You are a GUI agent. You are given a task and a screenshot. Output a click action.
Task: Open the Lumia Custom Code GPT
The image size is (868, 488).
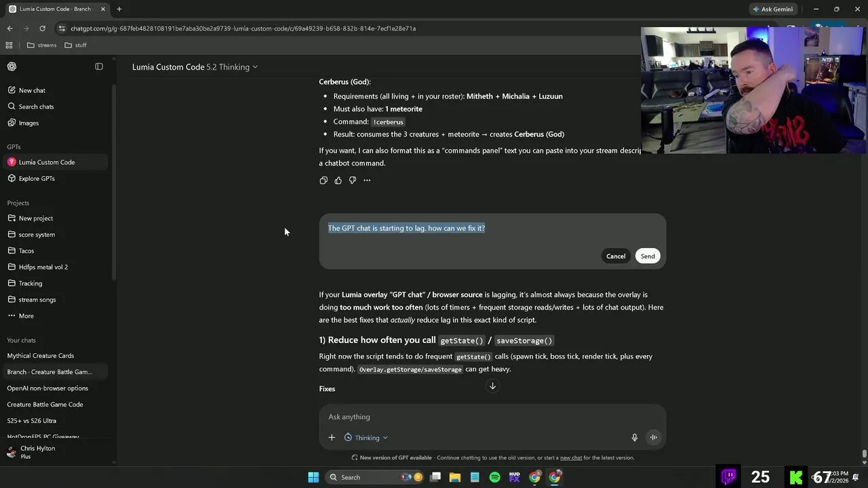coord(54,162)
